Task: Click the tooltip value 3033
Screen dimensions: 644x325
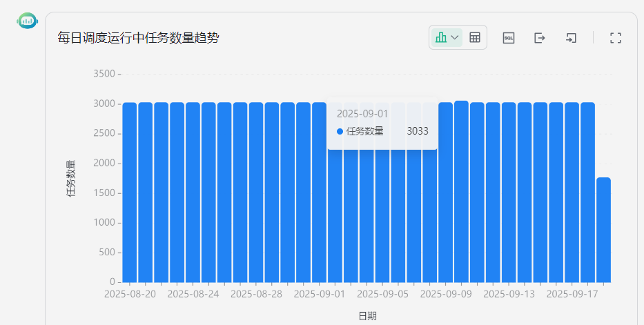Action: pos(418,131)
